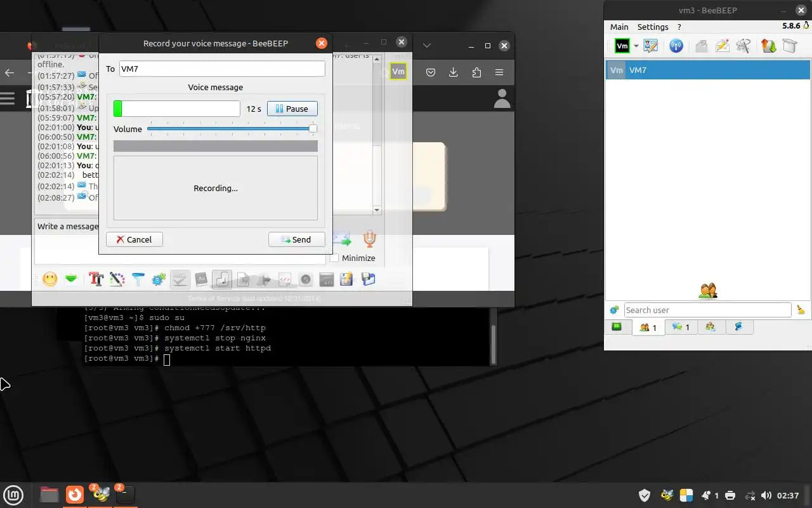Pause the voice message recording

click(292, 109)
